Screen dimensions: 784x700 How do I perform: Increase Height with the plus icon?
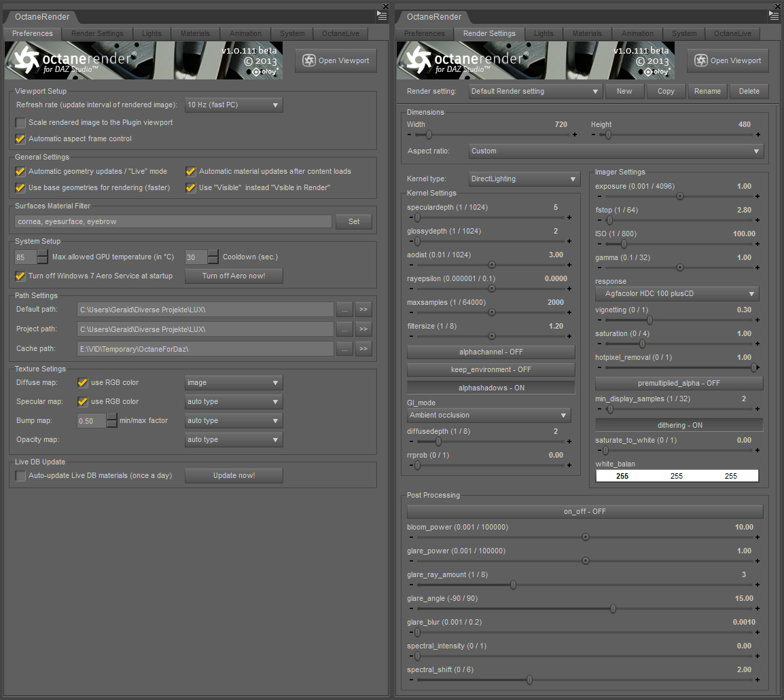758,134
